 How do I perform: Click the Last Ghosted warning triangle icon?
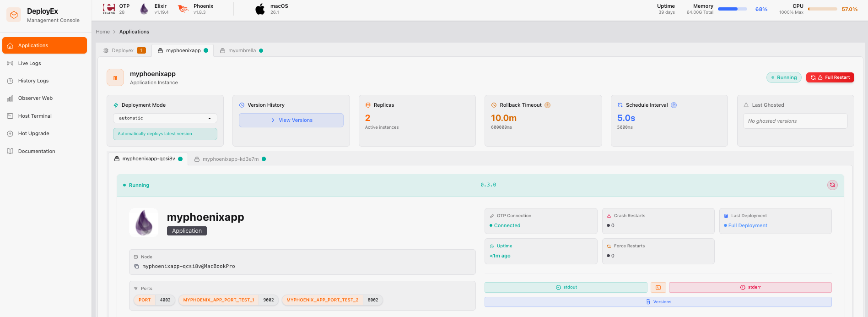tap(746, 105)
